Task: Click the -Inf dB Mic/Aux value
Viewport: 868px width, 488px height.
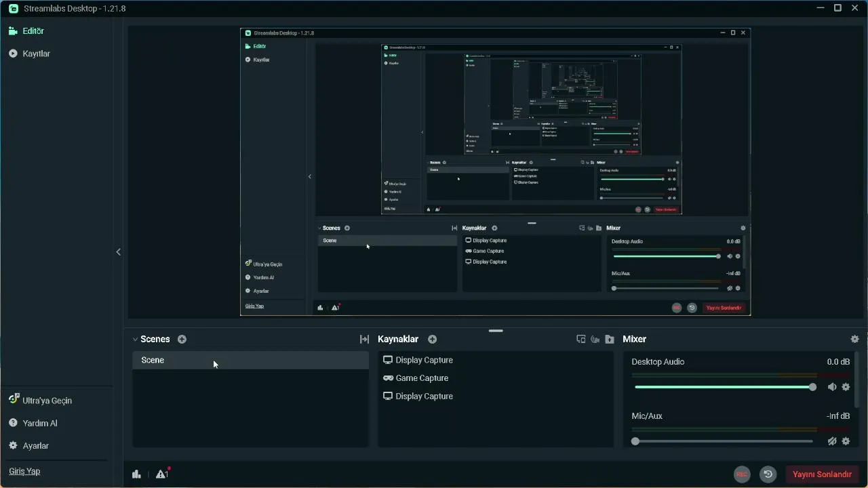Action: [838, 416]
